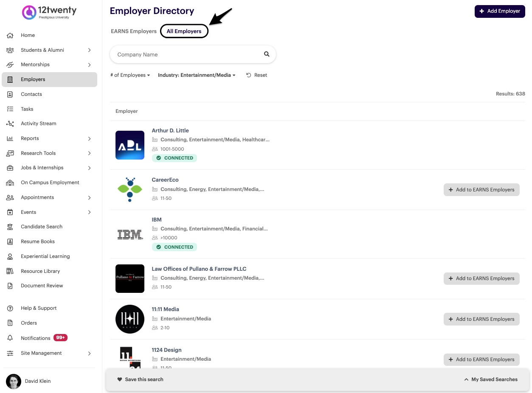Viewport: 532px width, 393px height.
Task: Click the Jobs & Internships briefcase icon
Action: click(10, 168)
